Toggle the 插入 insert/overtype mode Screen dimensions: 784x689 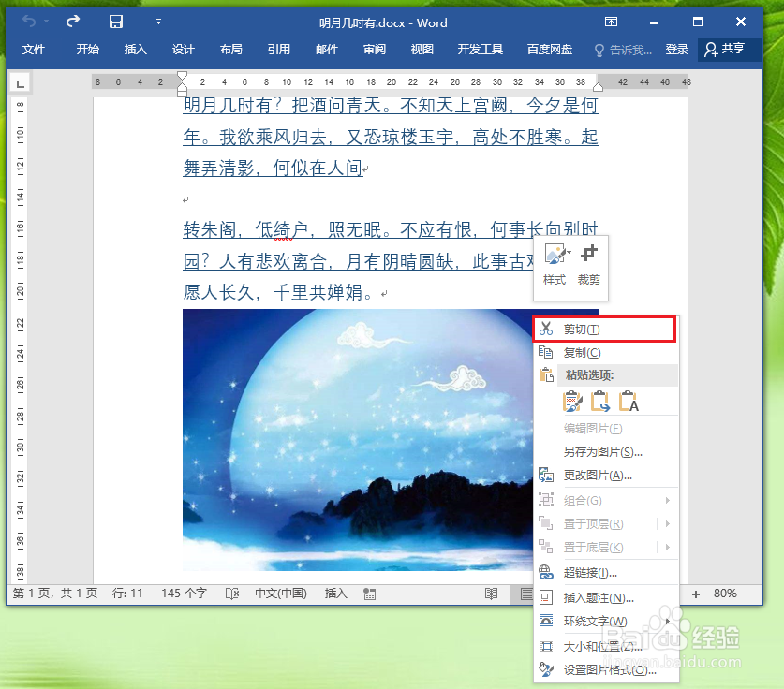coord(335,594)
